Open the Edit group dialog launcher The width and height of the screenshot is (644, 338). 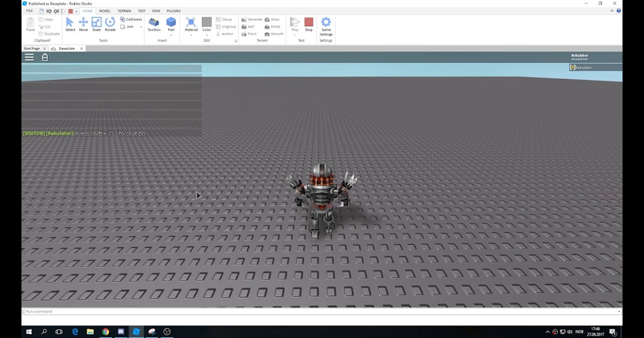coord(236,41)
